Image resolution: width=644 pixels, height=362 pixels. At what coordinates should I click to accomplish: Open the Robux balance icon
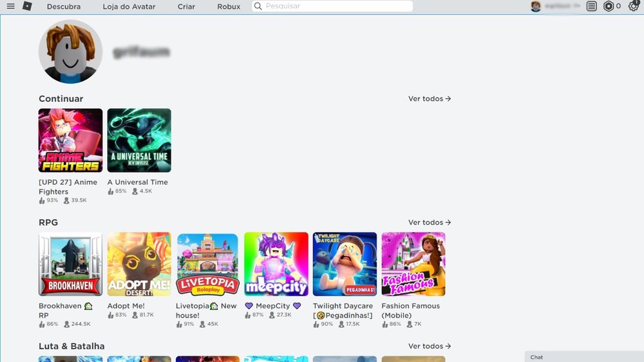pyautogui.click(x=609, y=6)
